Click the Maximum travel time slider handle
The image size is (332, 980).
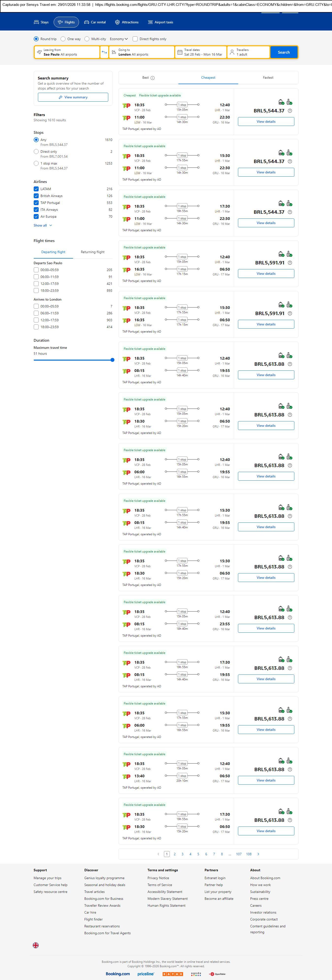[112, 360]
